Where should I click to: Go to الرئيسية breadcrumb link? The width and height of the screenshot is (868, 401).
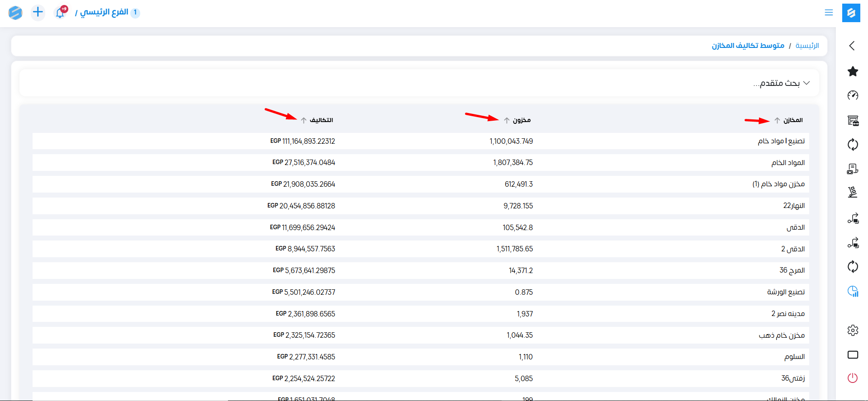(807, 46)
